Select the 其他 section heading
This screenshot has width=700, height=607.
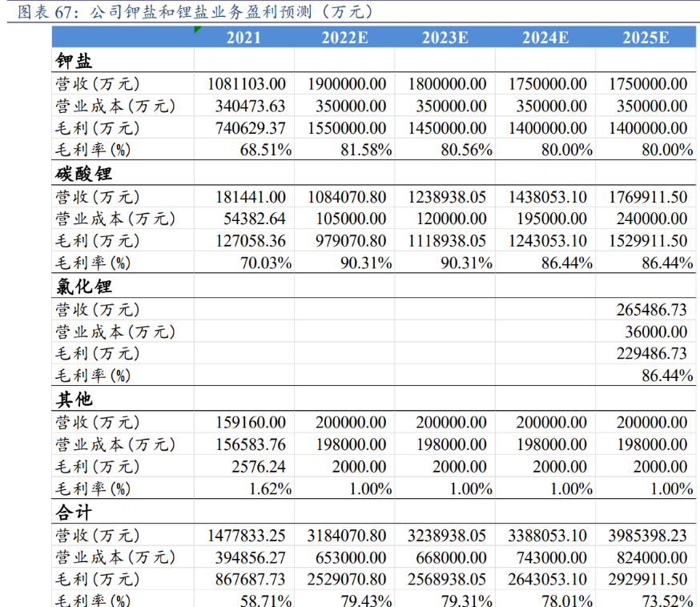point(75,400)
